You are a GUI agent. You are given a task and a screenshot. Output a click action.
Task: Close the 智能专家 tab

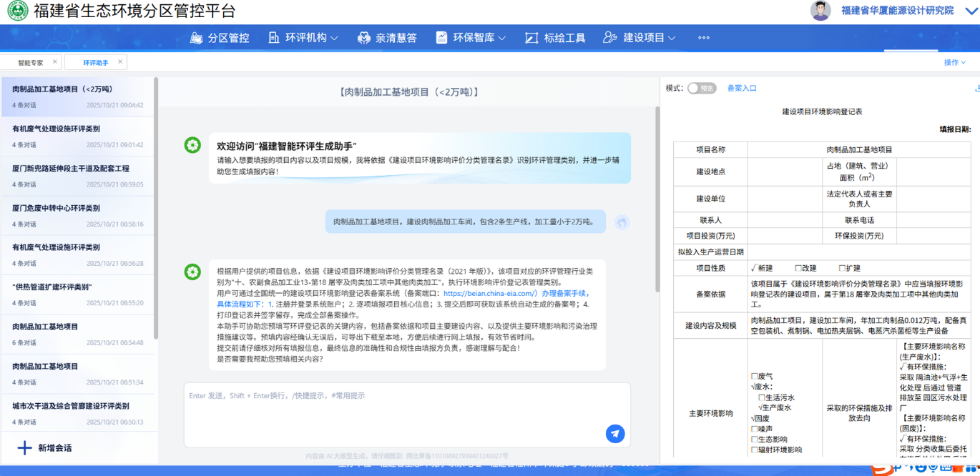click(x=55, y=62)
